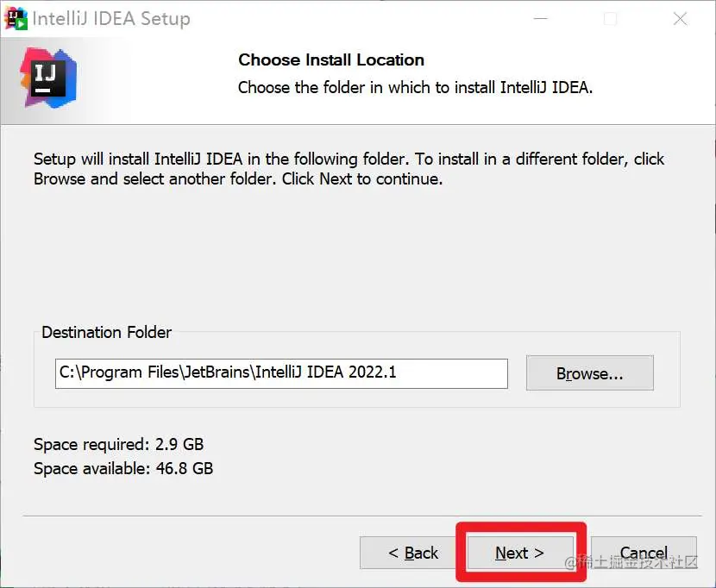The width and height of the screenshot is (716, 588).
Task: Go back using the Back button
Action: 414,554
